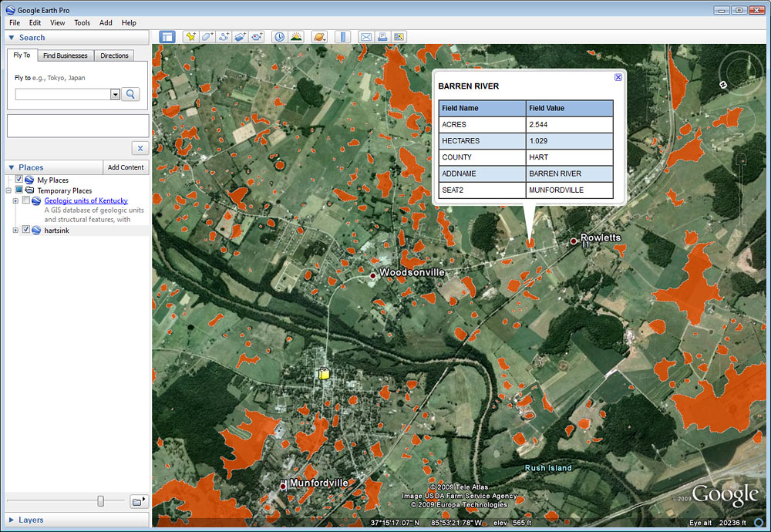Click the HECTARES value 1.029
Image resolution: width=771 pixels, height=532 pixels.
coord(538,140)
